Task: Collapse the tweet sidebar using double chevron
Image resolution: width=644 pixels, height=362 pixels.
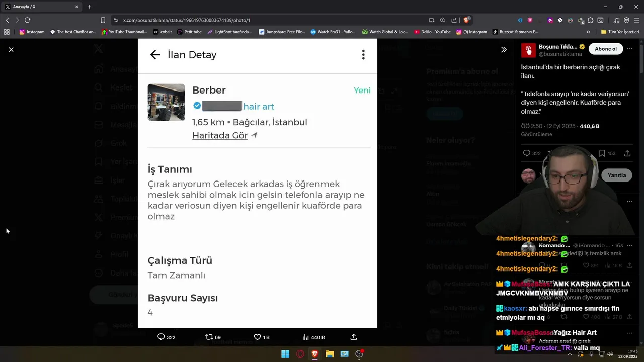Action: (x=504, y=49)
